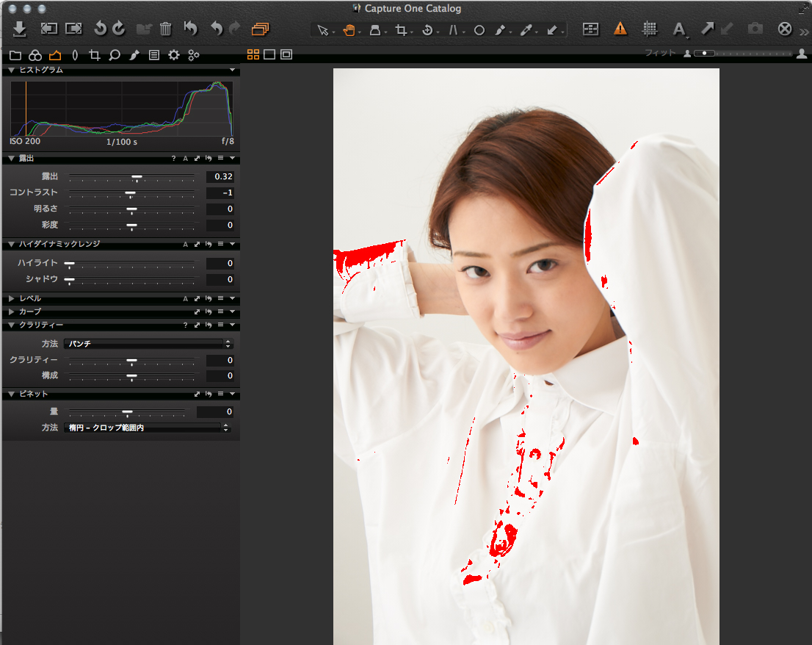Click the コントラスト value field
This screenshot has height=645, width=812.
click(220, 193)
